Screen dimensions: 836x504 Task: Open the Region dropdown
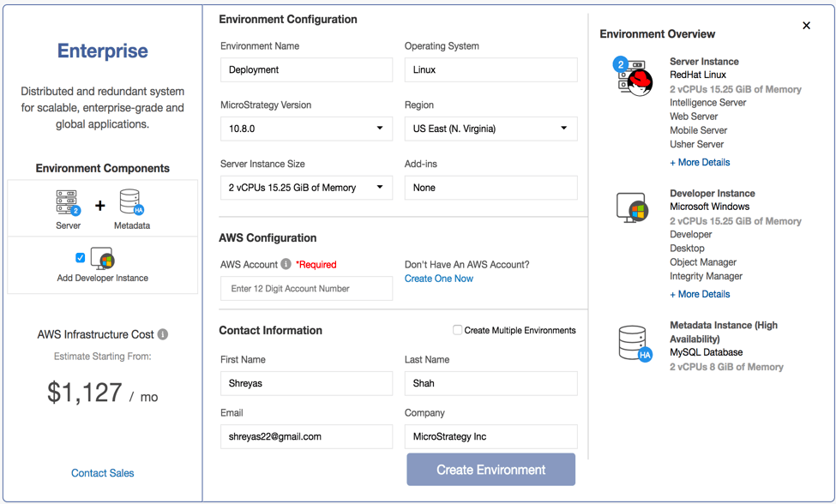click(x=490, y=129)
